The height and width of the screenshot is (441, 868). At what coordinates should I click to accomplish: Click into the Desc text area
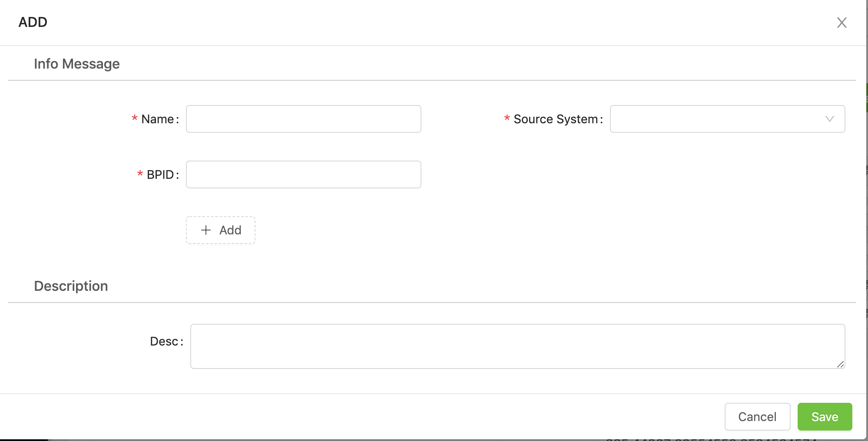(x=517, y=346)
